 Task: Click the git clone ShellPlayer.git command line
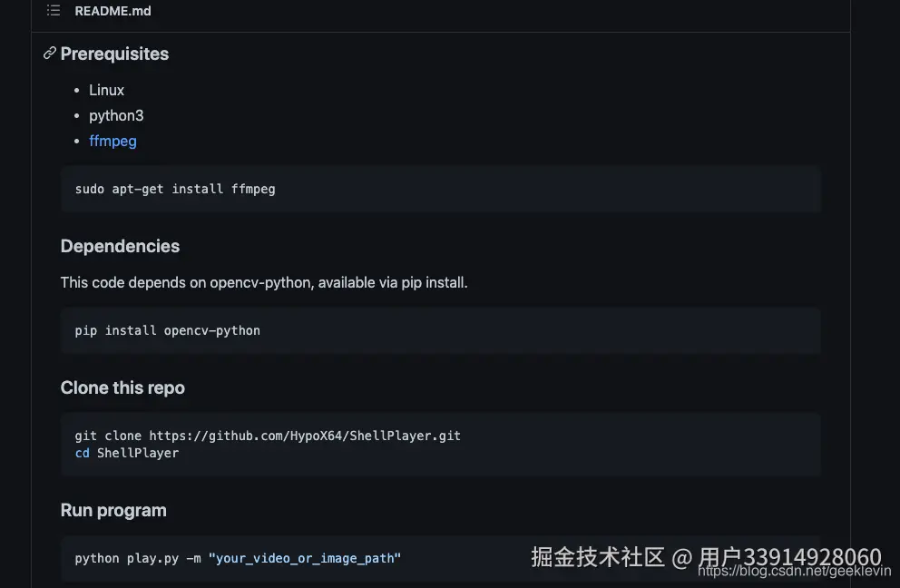point(268,436)
